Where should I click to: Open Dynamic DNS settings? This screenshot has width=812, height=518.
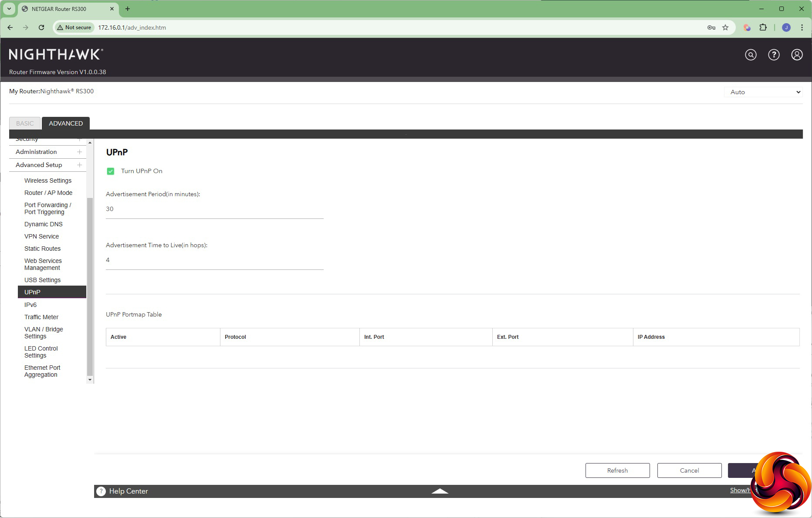[x=44, y=224]
